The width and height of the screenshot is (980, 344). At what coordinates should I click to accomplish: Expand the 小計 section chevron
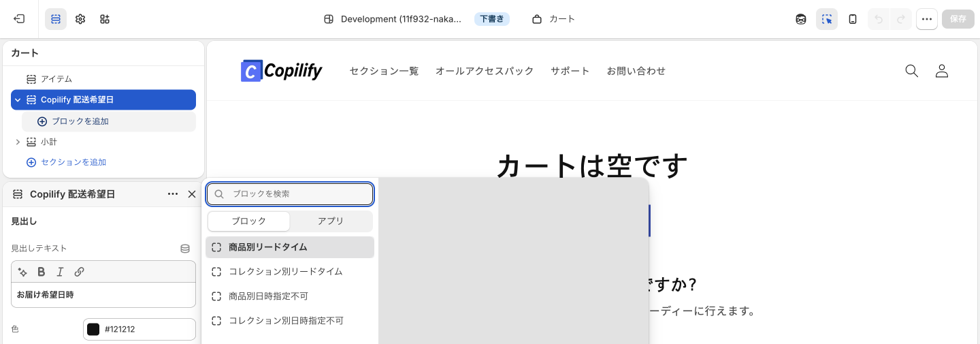(x=18, y=142)
